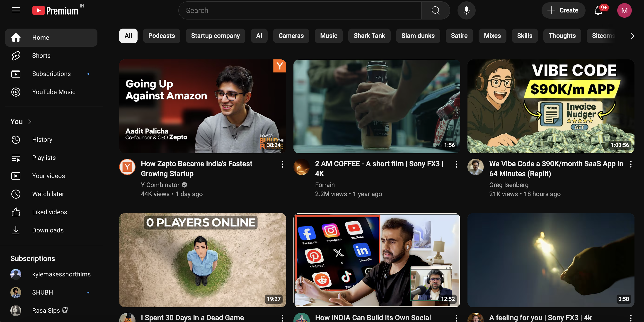
Task: Open Shorts from the sidebar
Action: click(x=41, y=56)
